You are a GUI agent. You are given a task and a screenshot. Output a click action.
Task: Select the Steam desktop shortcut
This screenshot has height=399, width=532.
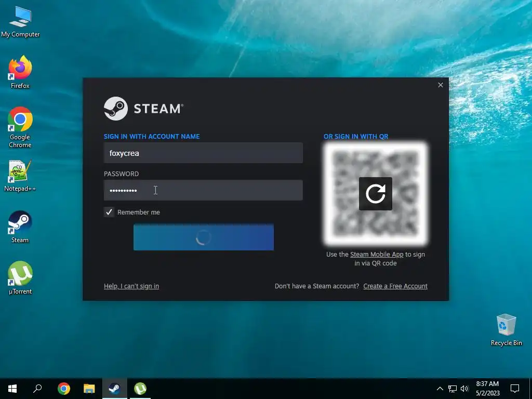coord(20,227)
